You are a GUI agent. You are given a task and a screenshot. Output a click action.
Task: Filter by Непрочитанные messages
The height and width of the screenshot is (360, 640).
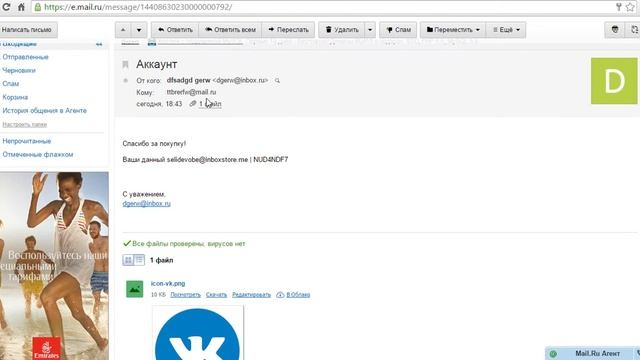[x=27, y=141]
